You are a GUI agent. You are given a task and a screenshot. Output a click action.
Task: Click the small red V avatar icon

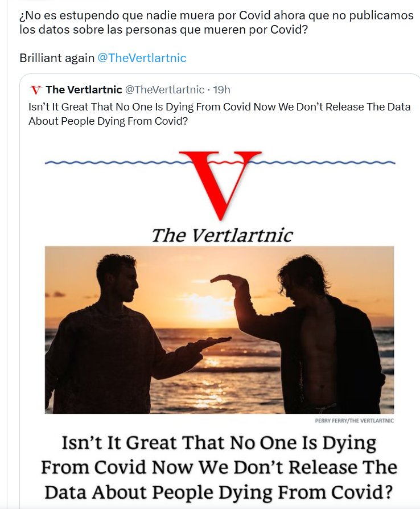[x=36, y=90]
